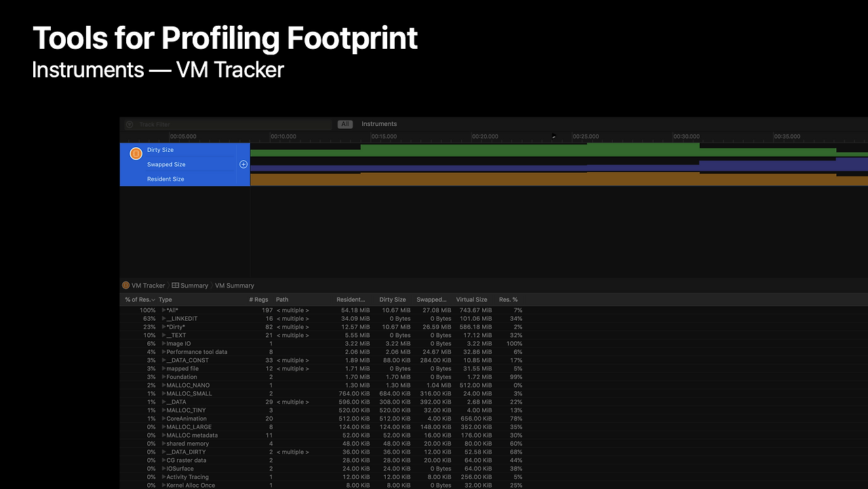Click the 00:15.000 mark on the timeline ruler
Viewport: 868px width, 489px height.
[x=384, y=136]
